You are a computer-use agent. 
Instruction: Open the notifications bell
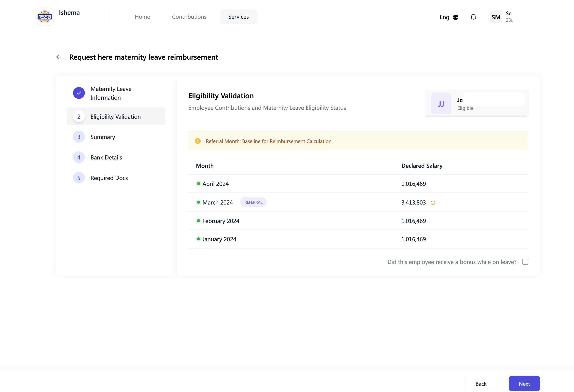point(473,17)
